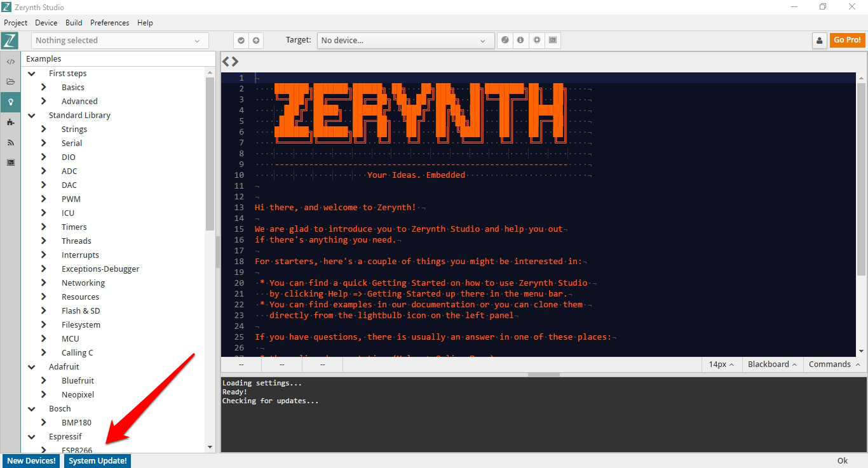Open the Commands dropdown

tap(835, 364)
